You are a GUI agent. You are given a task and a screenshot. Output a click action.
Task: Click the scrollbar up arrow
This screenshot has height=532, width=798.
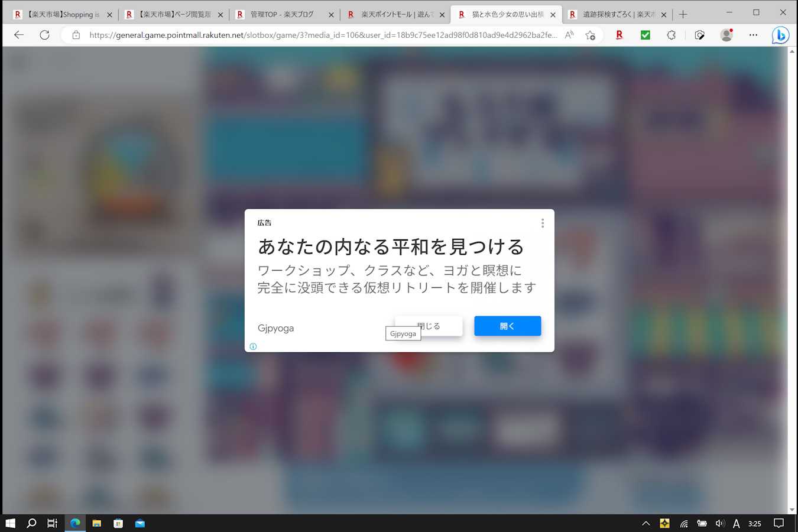click(792, 51)
